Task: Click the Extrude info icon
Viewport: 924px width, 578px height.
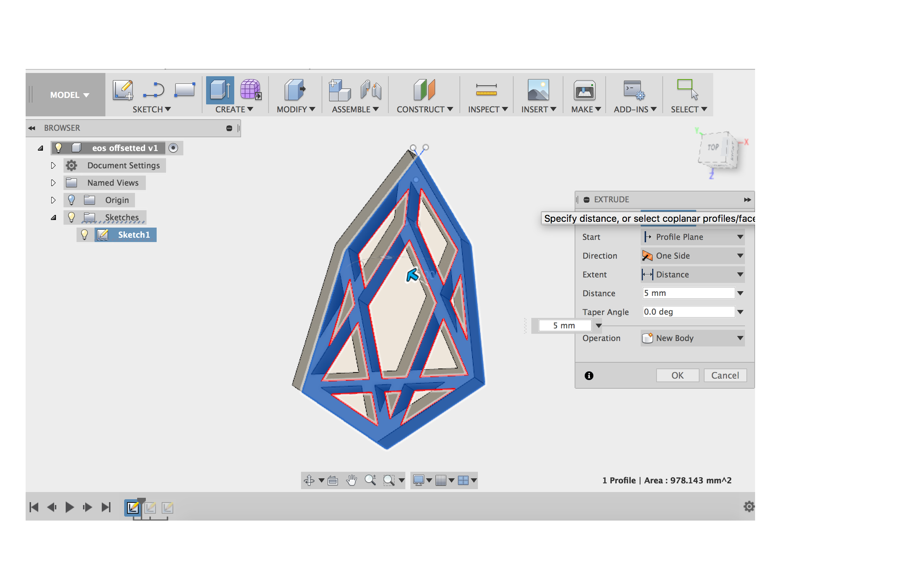Action: click(x=589, y=375)
